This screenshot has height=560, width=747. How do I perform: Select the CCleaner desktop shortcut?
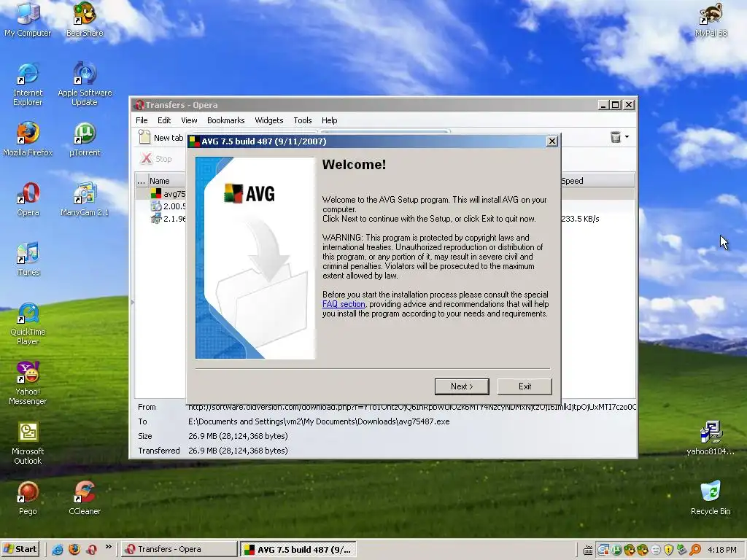click(x=85, y=498)
